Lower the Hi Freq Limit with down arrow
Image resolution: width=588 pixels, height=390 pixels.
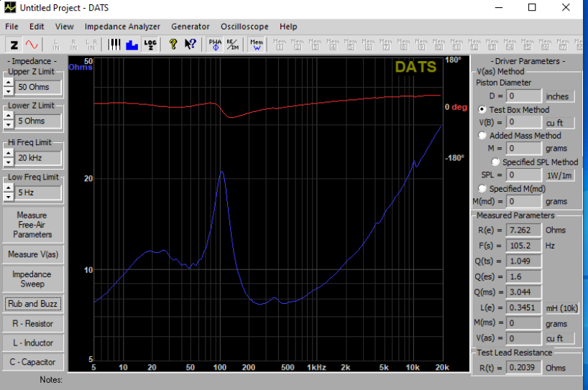[8, 162]
